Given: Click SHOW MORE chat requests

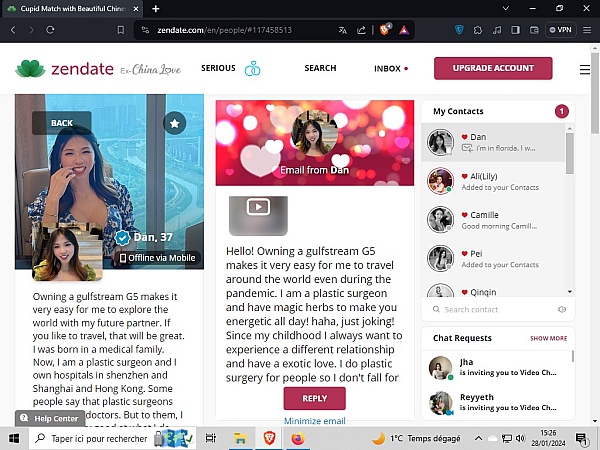Looking at the screenshot, I should (548, 338).
